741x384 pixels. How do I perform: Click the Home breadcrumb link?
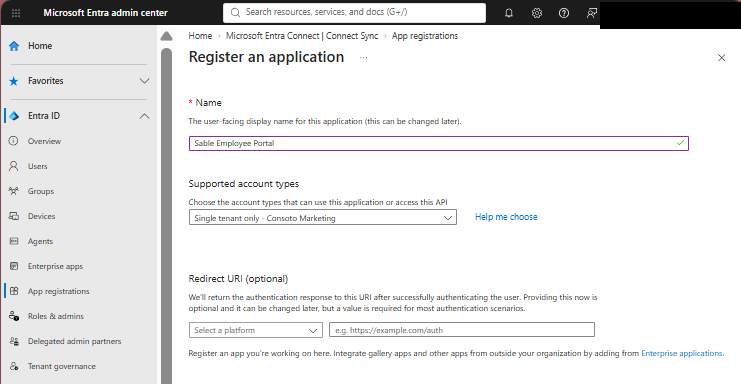tap(200, 36)
